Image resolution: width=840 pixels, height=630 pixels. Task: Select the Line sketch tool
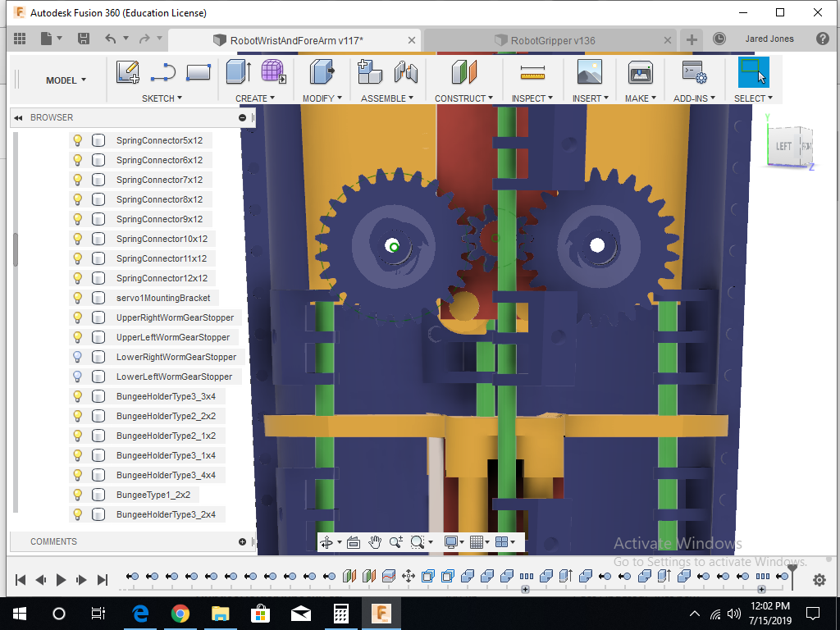(x=163, y=72)
